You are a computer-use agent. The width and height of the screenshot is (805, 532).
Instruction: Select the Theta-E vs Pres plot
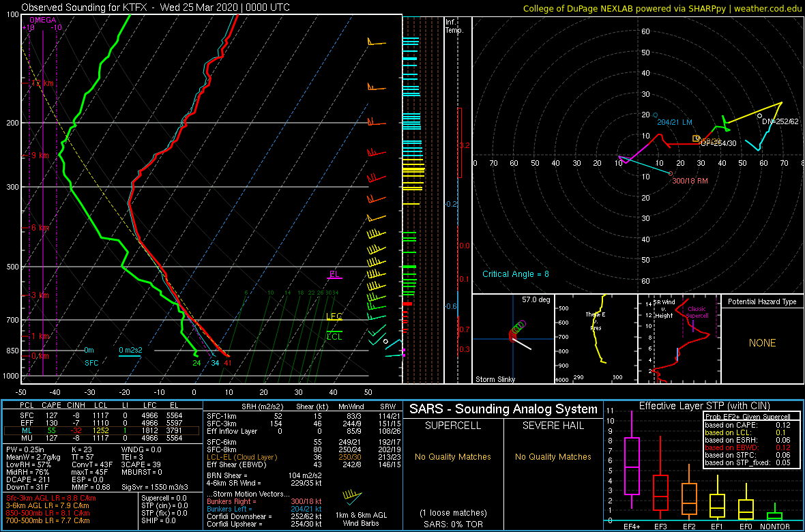point(596,339)
